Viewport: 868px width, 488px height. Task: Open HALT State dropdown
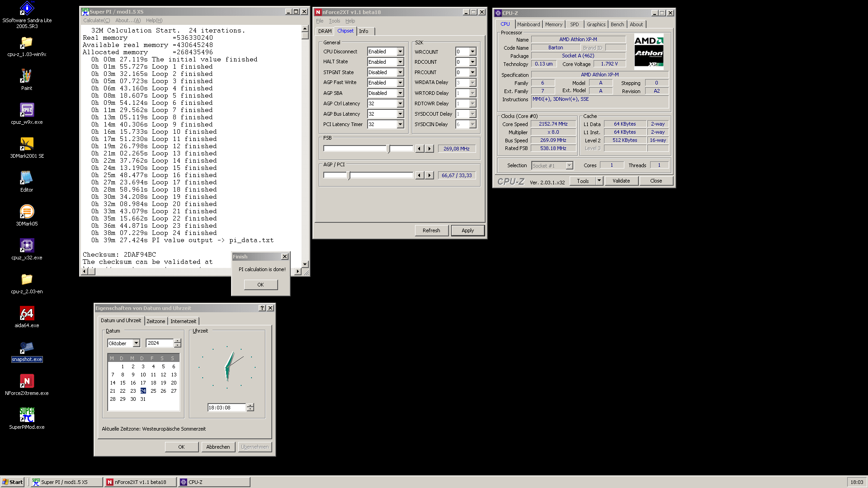(400, 62)
